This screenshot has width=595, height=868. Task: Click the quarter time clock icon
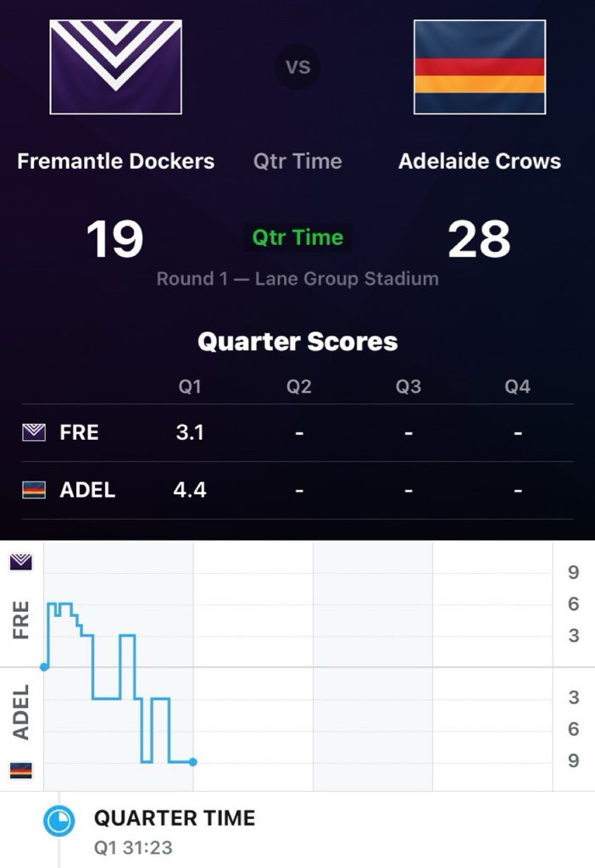pos(59,821)
